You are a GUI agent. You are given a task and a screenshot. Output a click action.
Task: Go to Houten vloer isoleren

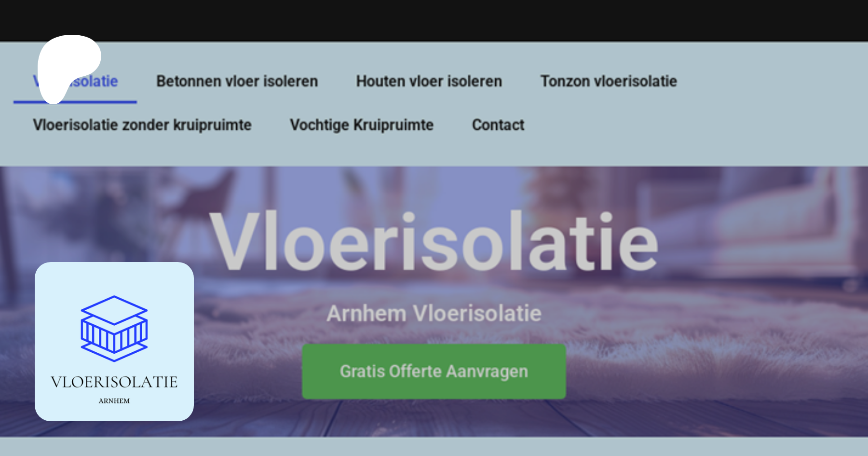[429, 82]
